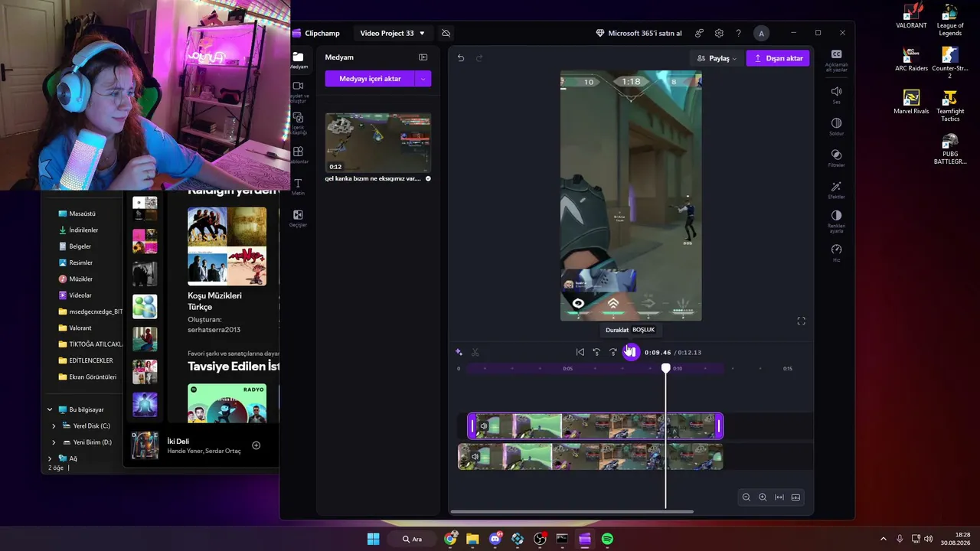Mute the selected upper timeline clip
980x551 pixels.
484,426
